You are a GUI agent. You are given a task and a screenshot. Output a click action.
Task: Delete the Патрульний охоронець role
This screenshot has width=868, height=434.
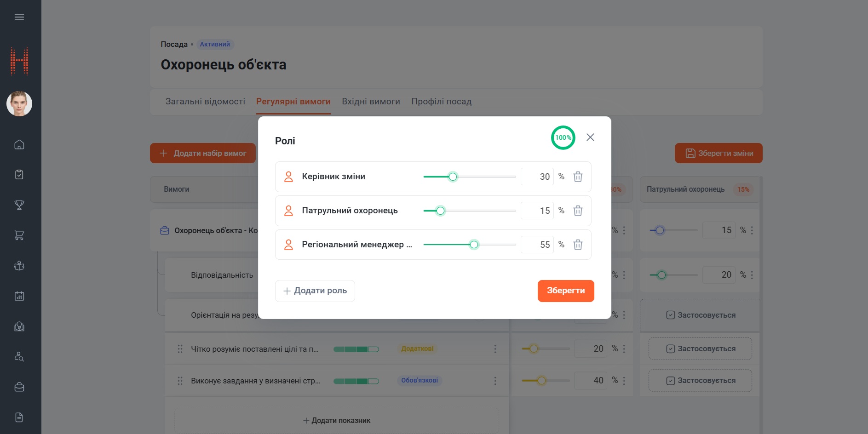578,211
